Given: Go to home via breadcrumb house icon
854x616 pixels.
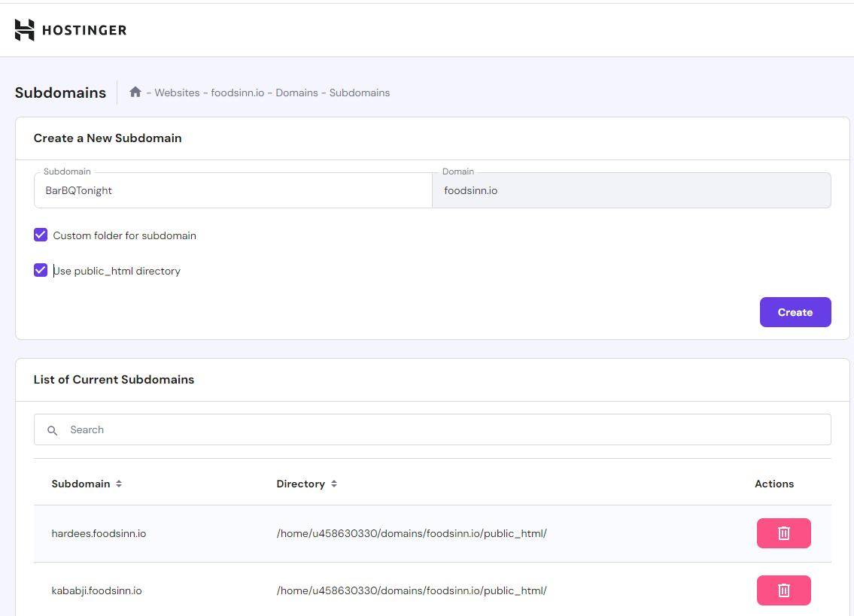Looking at the screenshot, I should (135, 92).
